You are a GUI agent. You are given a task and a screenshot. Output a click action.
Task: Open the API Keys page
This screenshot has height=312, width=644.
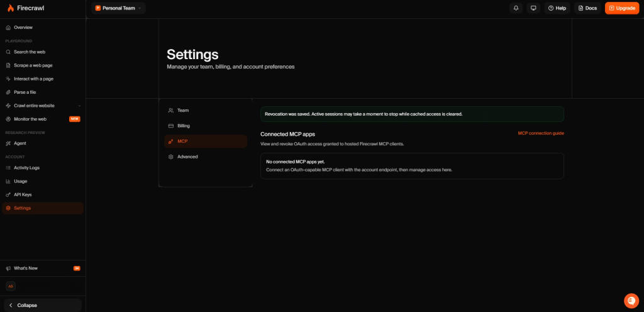[43, 194]
